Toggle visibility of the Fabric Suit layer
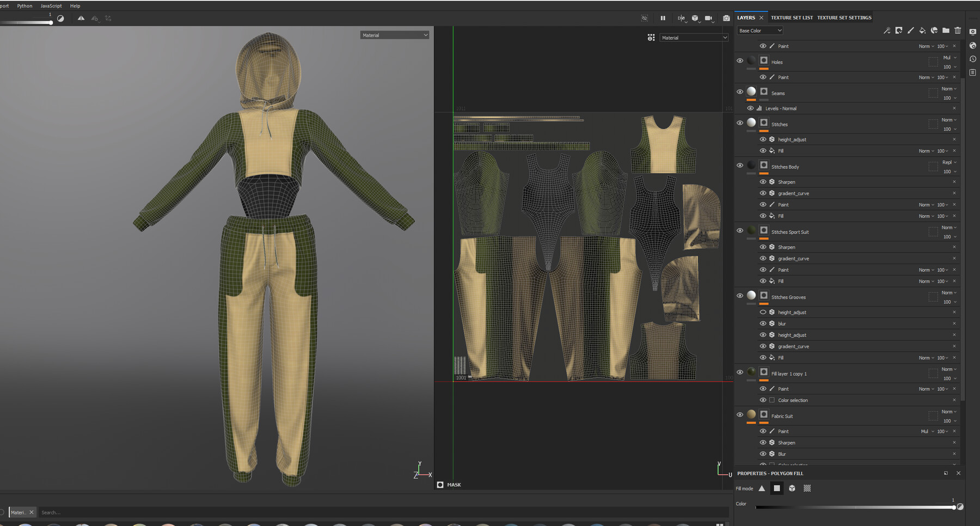This screenshot has width=980, height=526. (x=740, y=414)
